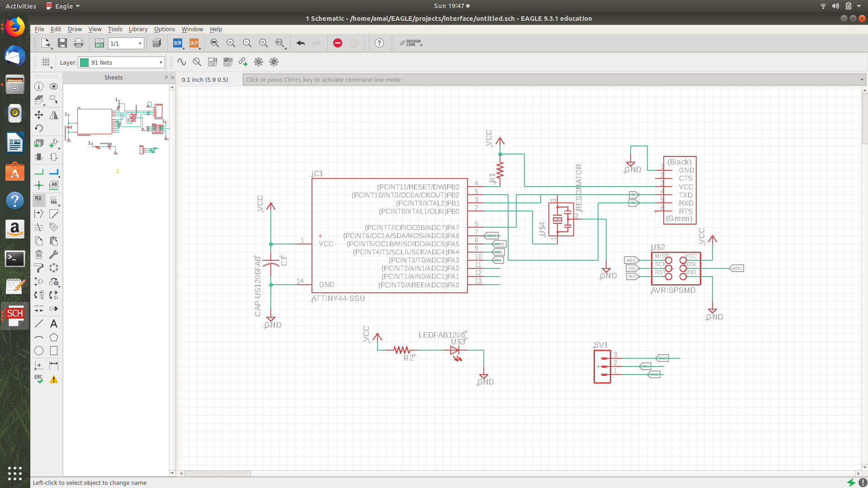The width and height of the screenshot is (868, 488).
Task: Click the zoom to fit icon
Action: point(215,43)
